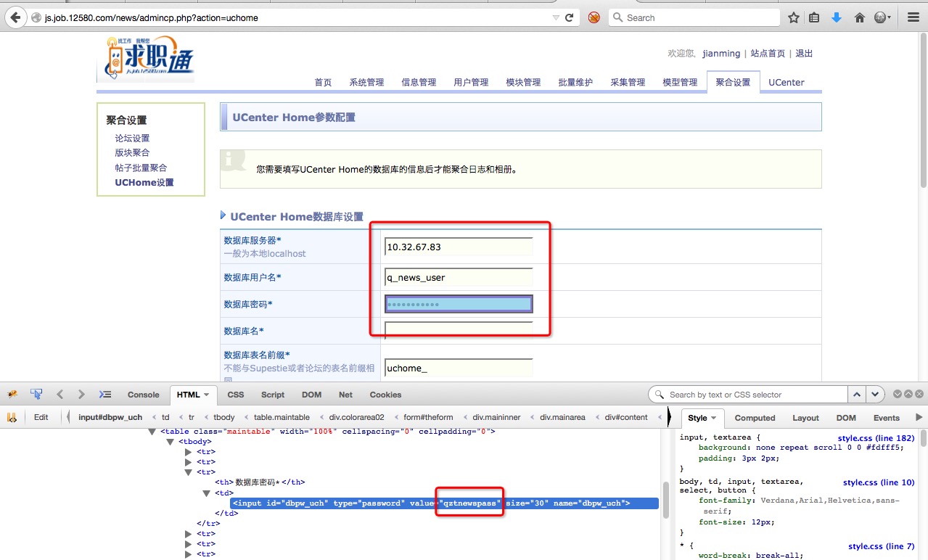Show more side panel tabs arrow
Viewport: 928px width, 560px height.
tap(919, 418)
